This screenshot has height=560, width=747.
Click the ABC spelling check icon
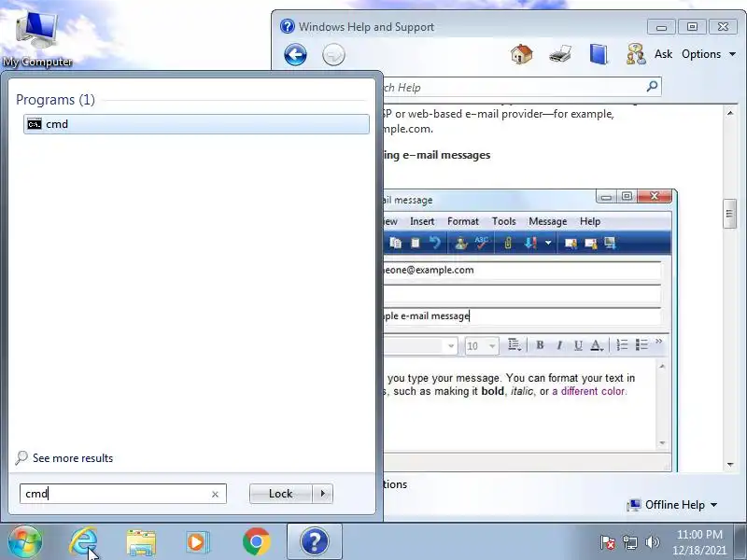(x=482, y=243)
